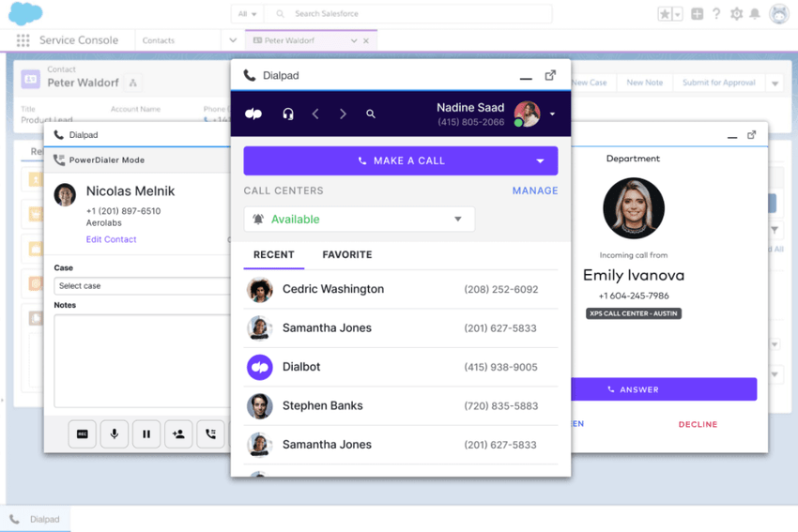Click into the Notes text area

[x=142, y=360]
